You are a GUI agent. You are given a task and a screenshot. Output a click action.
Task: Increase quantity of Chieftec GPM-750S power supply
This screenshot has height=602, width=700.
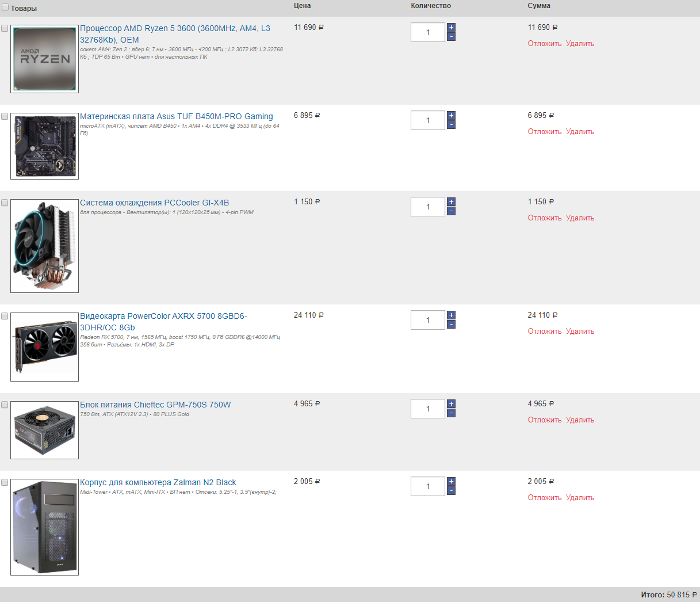point(451,404)
